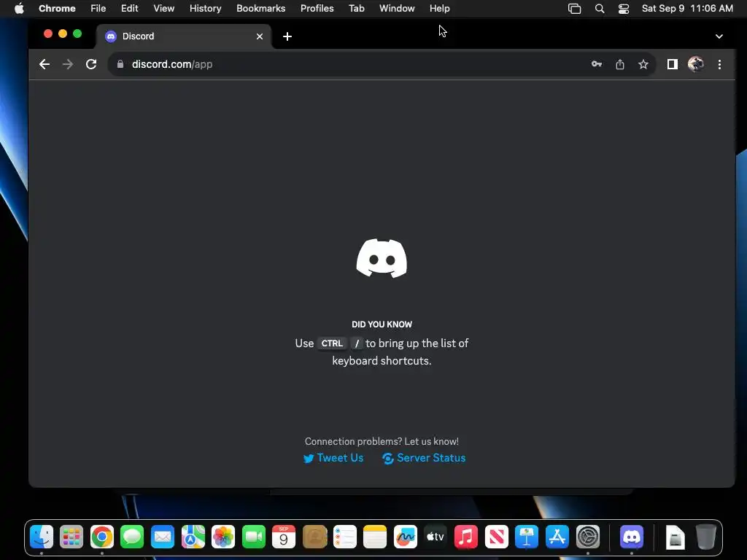747x560 pixels.
Task: Open saved passwords key icon
Action: coord(597,64)
